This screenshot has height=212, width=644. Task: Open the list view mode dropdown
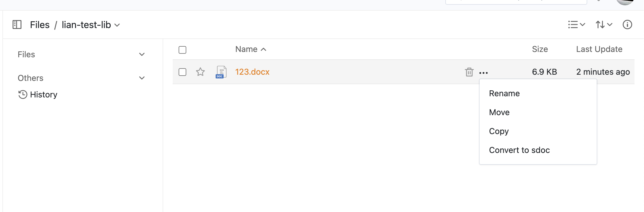[576, 25]
